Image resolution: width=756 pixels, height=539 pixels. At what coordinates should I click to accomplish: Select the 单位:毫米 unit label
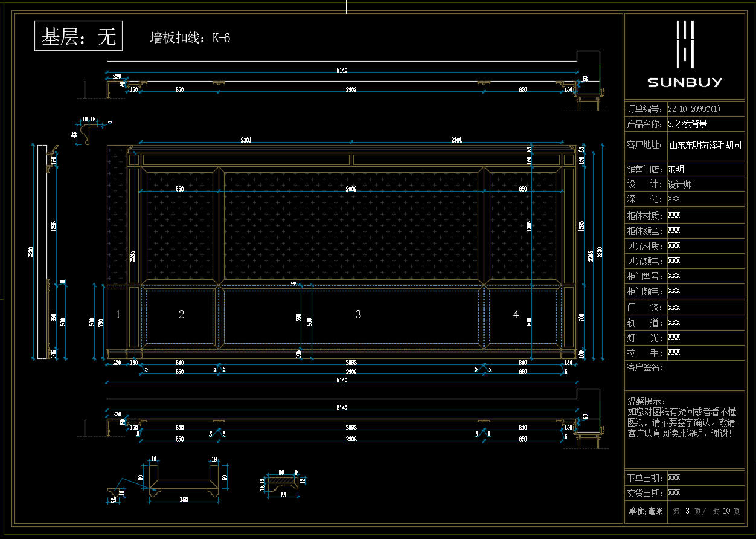tap(645, 511)
